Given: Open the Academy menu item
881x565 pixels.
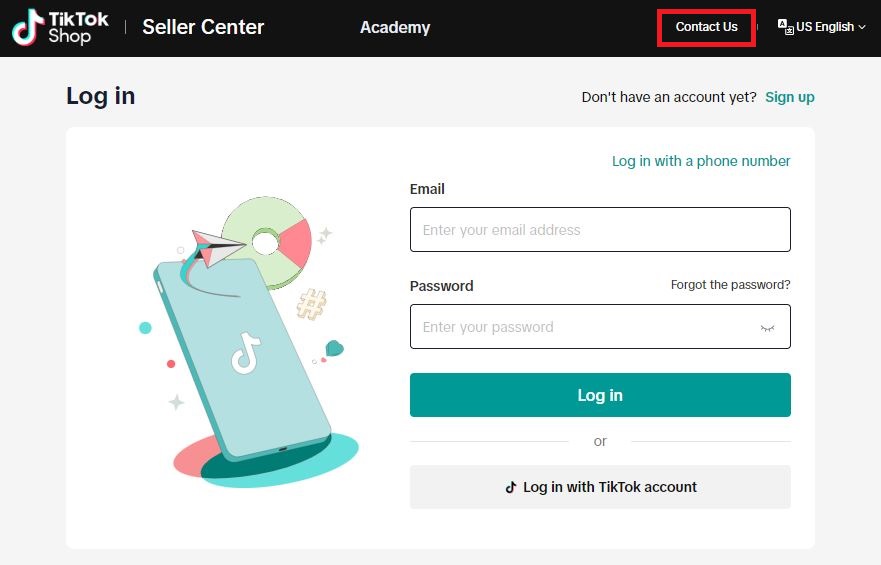Looking at the screenshot, I should coord(395,27).
